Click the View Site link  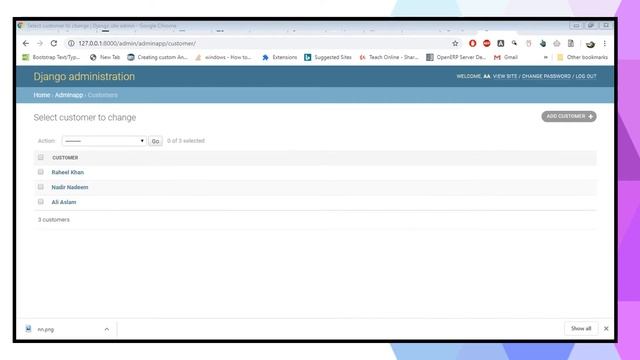point(505,76)
